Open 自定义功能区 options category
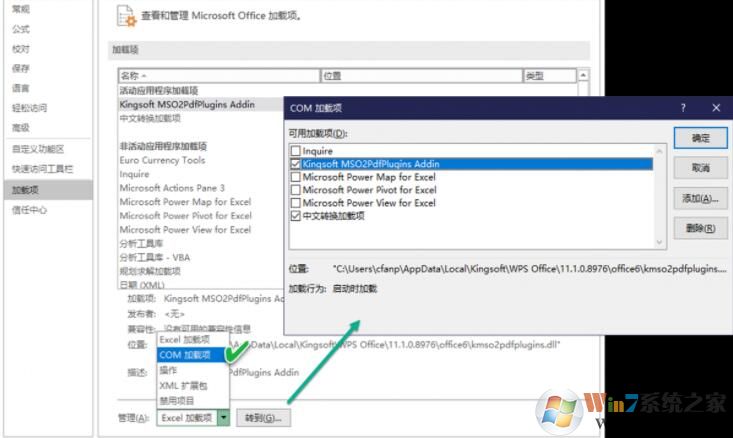The width and height of the screenshot is (733, 438). click(x=38, y=149)
